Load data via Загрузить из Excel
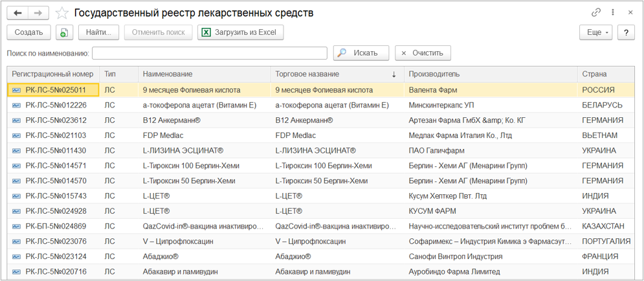 [x=240, y=32]
